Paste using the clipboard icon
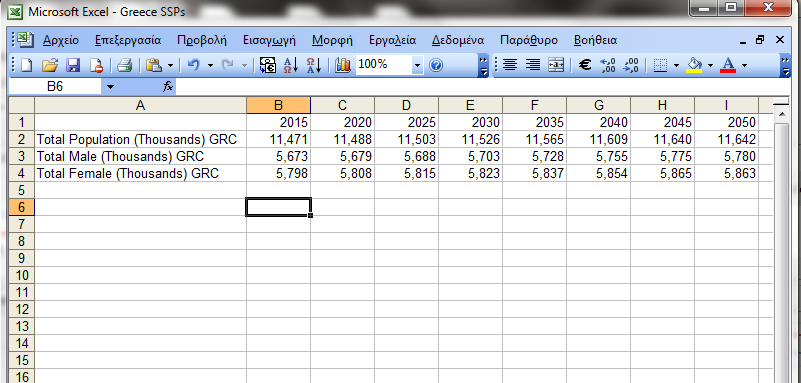Image resolution: width=801 pixels, height=383 pixels. click(x=154, y=65)
